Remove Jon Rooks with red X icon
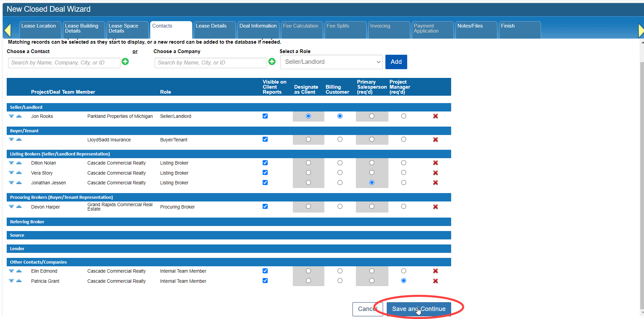 click(x=435, y=116)
